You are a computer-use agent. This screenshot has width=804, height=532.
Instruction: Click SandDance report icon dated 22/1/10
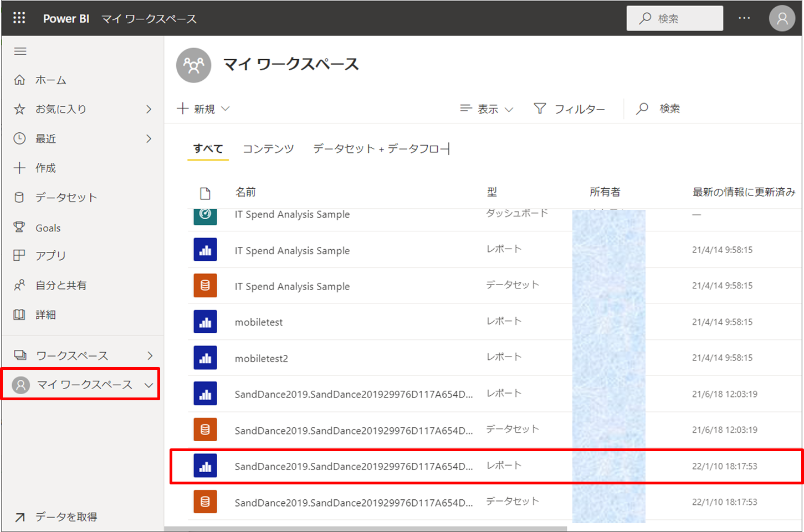tap(205, 466)
